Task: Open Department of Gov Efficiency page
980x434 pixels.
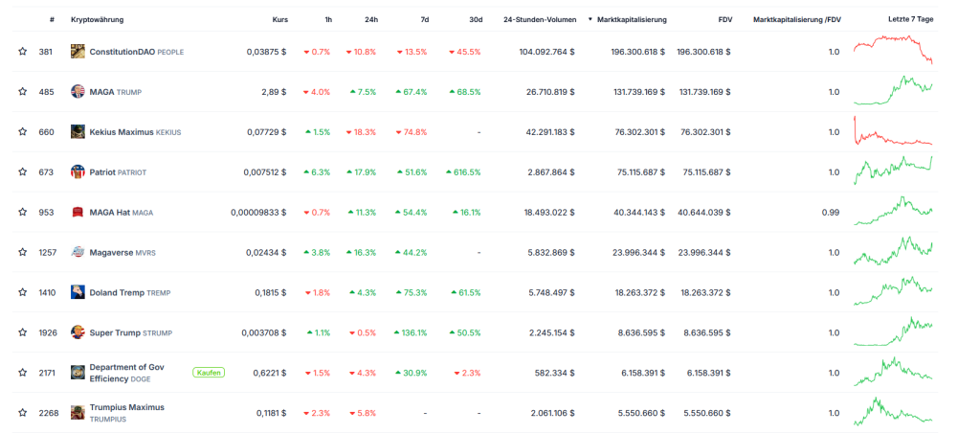Action: 127,373
